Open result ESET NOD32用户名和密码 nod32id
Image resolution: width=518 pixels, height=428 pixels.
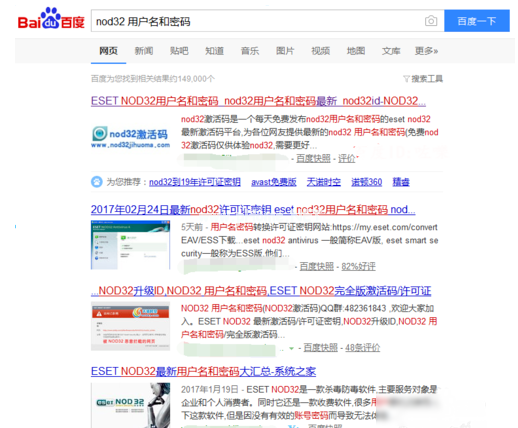[258, 101]
